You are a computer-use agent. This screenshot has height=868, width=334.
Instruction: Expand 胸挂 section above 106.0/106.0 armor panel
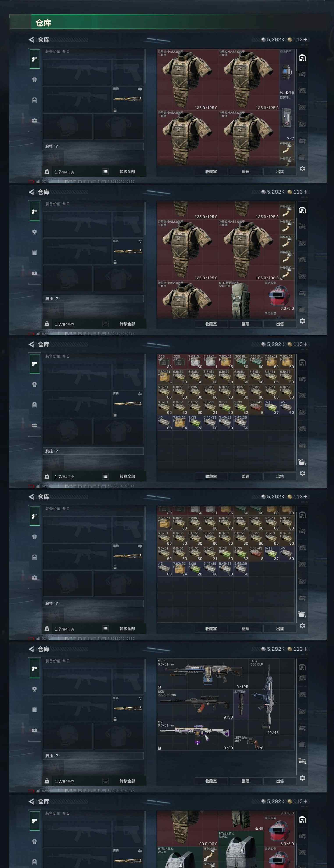[x=93, y=299]
